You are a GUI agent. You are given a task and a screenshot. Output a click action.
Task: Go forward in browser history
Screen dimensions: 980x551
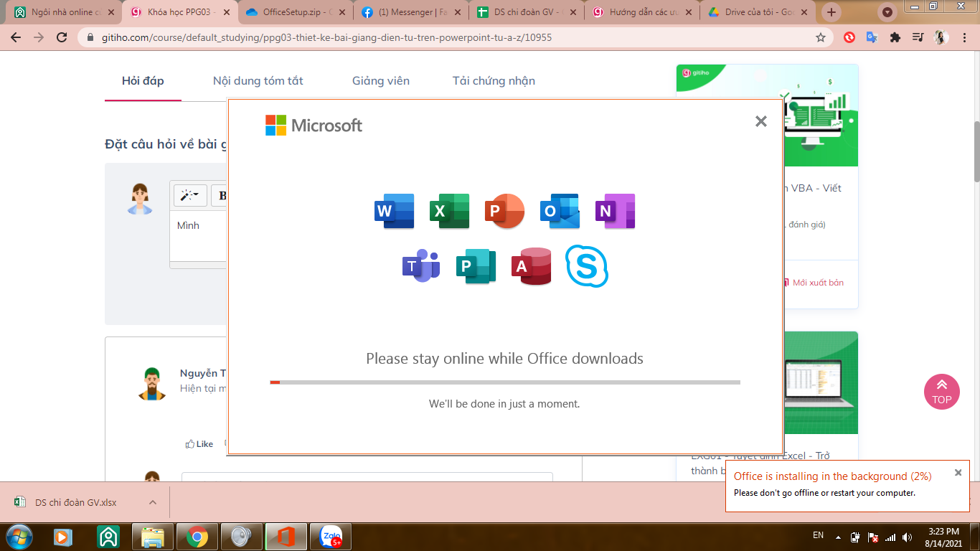(x=39, y=37)
